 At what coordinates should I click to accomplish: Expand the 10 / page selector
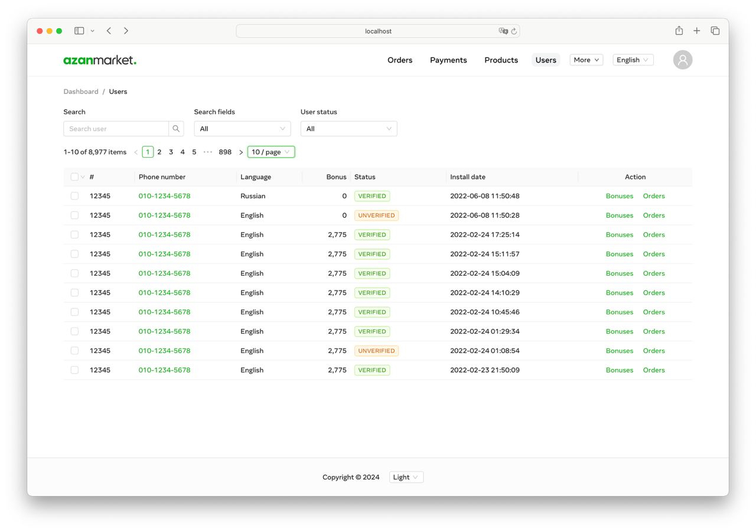tap(271, 152)
